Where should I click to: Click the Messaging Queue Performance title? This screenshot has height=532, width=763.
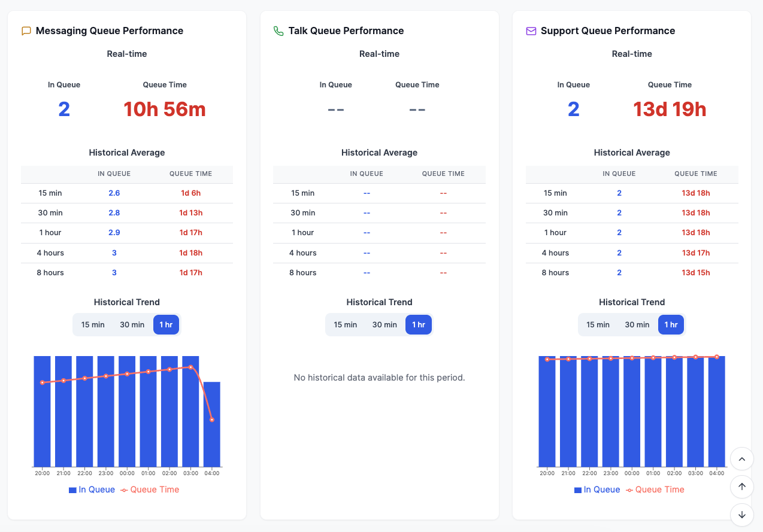tap(110, 31)
